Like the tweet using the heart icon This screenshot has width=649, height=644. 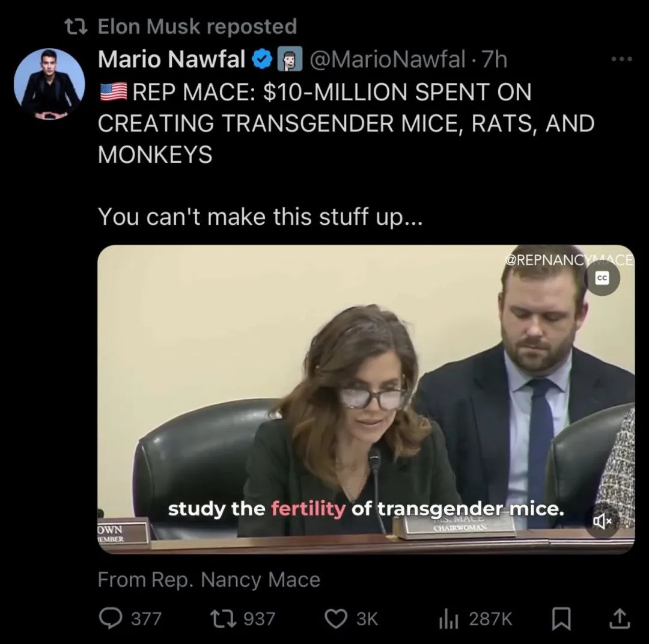tap(337, 618)
